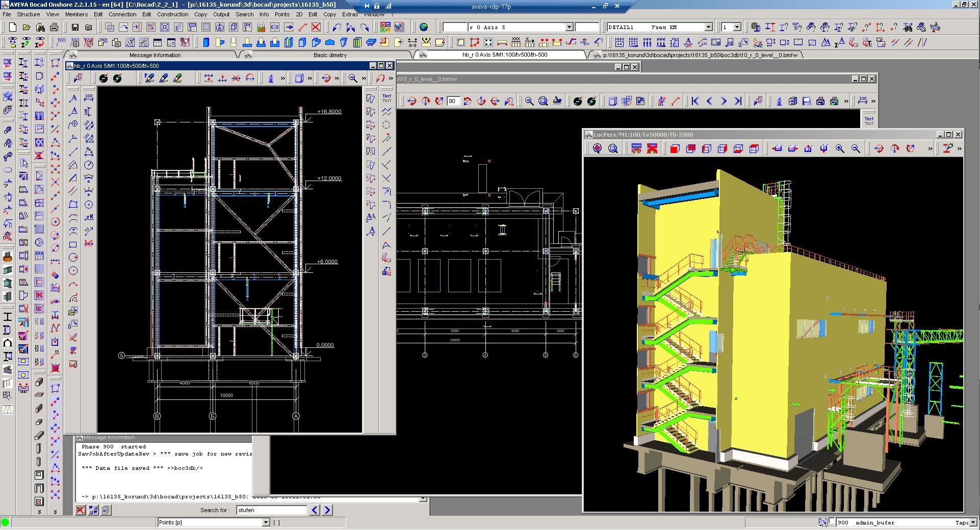Open the Construction menu
The height and width of the screenshot is (530, 980).
(x=172, y=14)
